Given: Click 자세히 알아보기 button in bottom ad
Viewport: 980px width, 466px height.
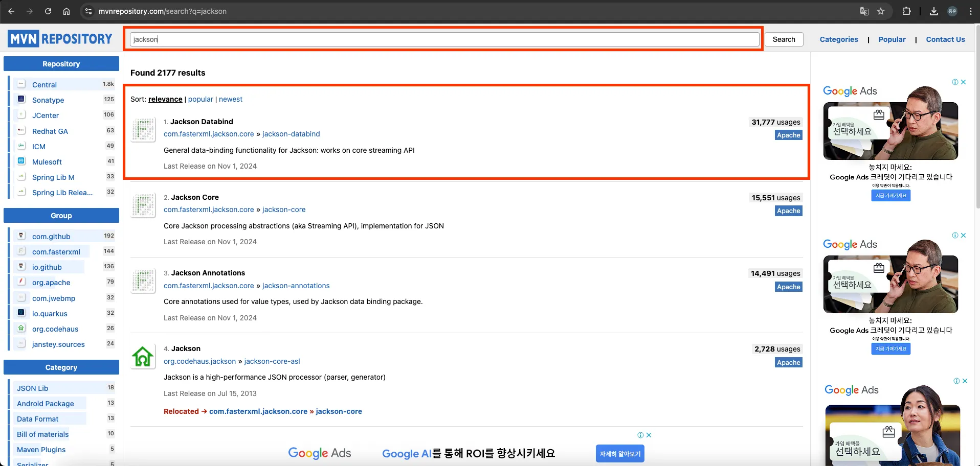Looking at the screenshot, I should tap(620, 454).
